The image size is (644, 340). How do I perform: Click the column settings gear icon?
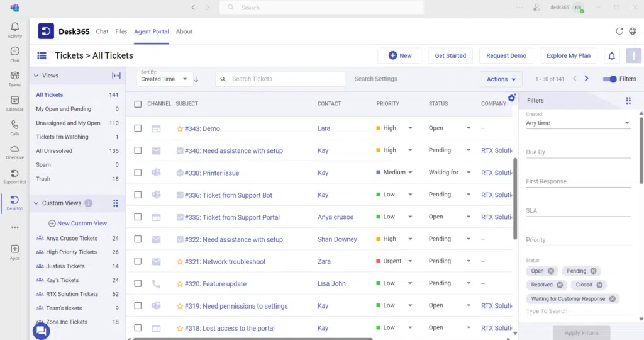(512, 98)
